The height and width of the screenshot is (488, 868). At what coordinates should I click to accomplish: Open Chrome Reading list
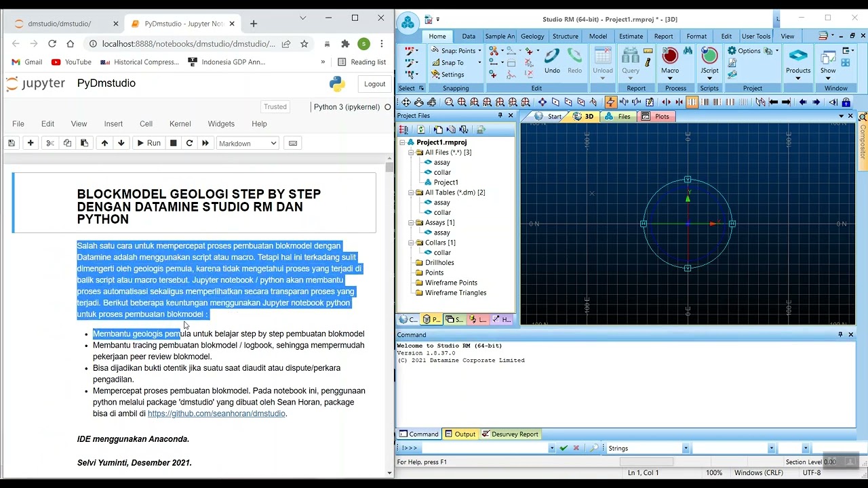click(361, 62)
